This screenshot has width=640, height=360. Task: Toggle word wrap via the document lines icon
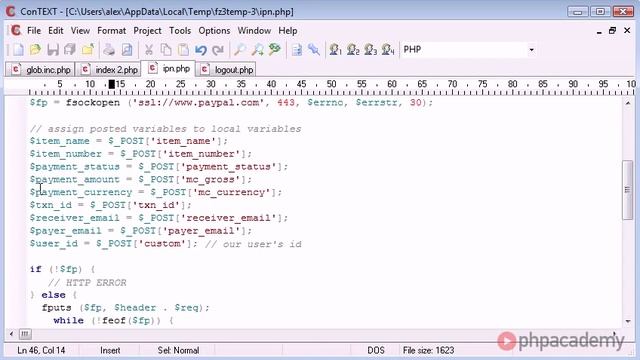tap(297, 50)
